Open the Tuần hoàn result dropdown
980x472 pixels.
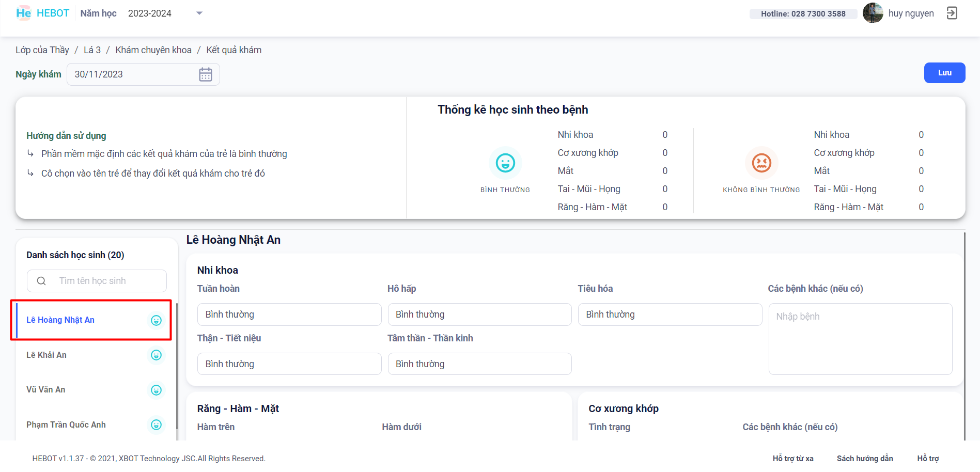click(x=289, y=314)
